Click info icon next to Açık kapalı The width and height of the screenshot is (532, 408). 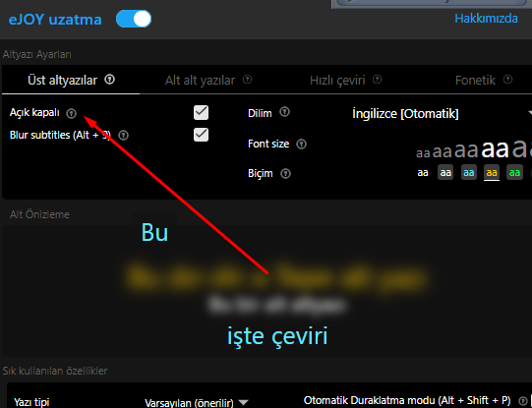click(x=71, y=113)
